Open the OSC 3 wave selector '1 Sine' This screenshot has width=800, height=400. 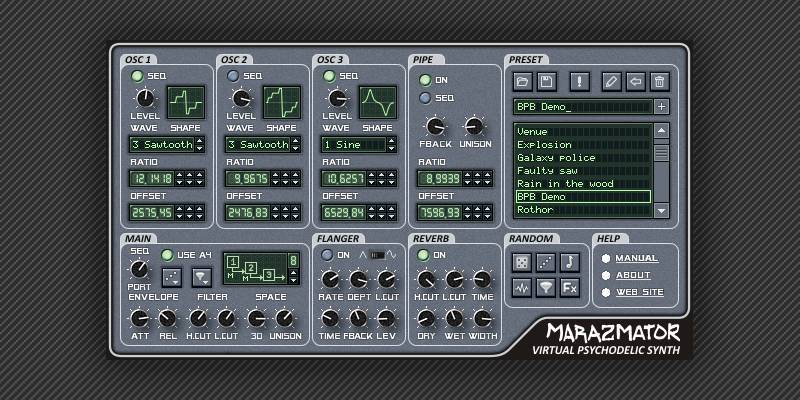[354, 144]
